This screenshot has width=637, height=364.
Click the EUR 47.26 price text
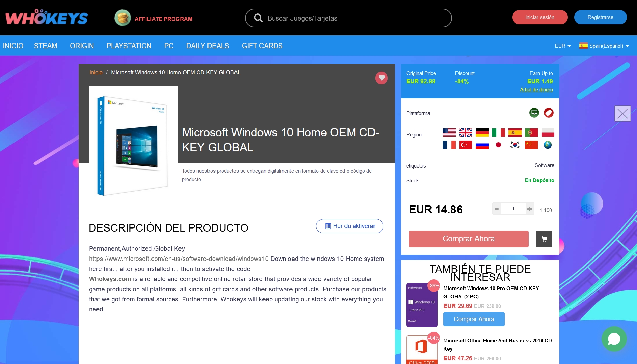click(458, 358)
